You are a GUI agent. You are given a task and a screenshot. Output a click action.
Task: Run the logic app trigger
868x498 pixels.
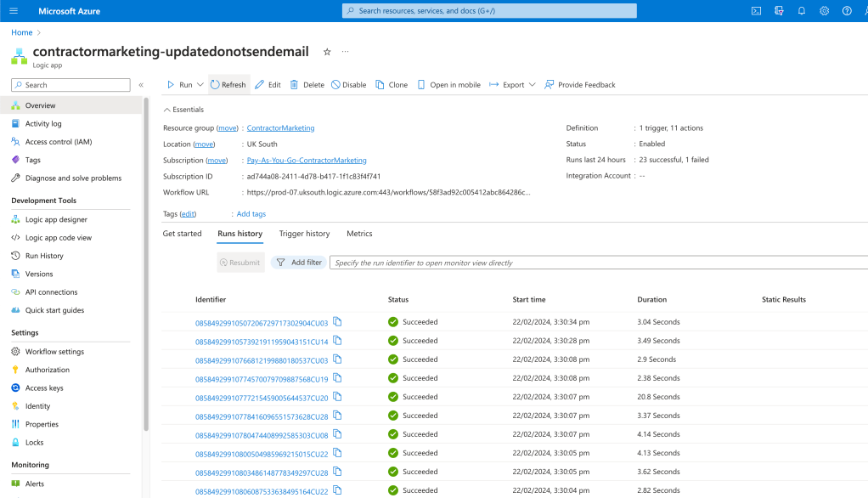(x=179, y=85)
